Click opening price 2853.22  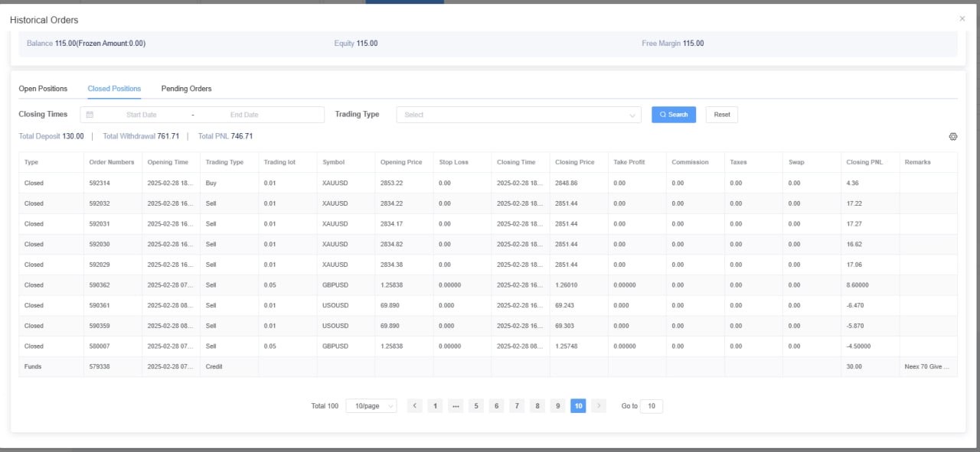point(391,184)
